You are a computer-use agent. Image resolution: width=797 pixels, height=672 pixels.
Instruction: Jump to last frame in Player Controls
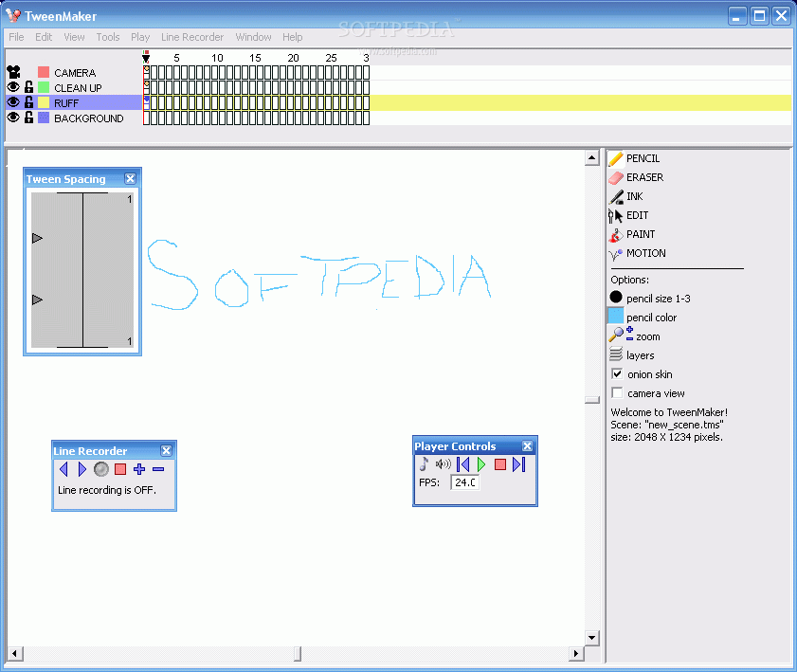click(519, 463)
